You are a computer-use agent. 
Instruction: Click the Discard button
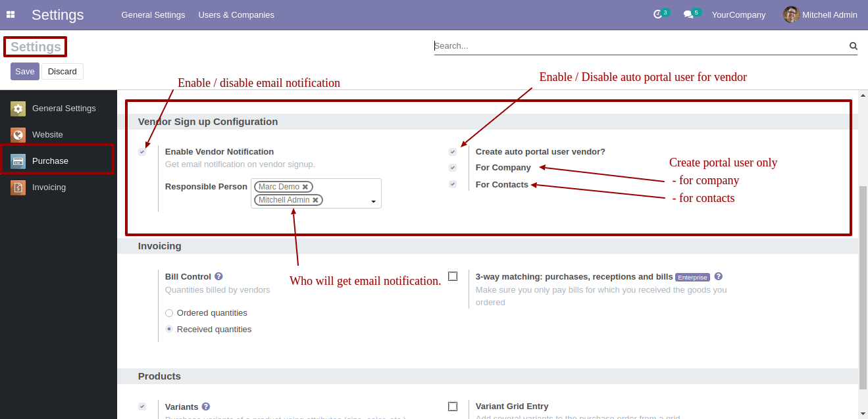[63, 71]
